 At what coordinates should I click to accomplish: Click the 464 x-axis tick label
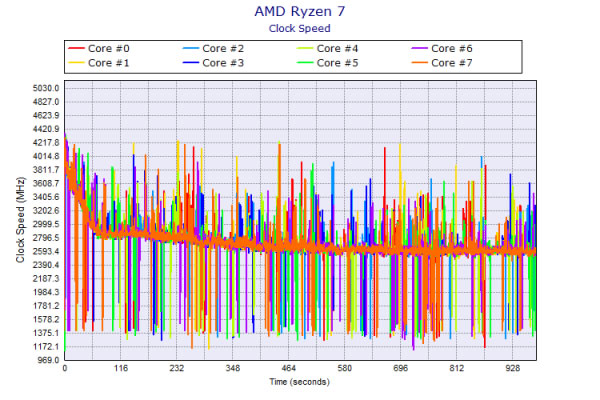point(289,368)
